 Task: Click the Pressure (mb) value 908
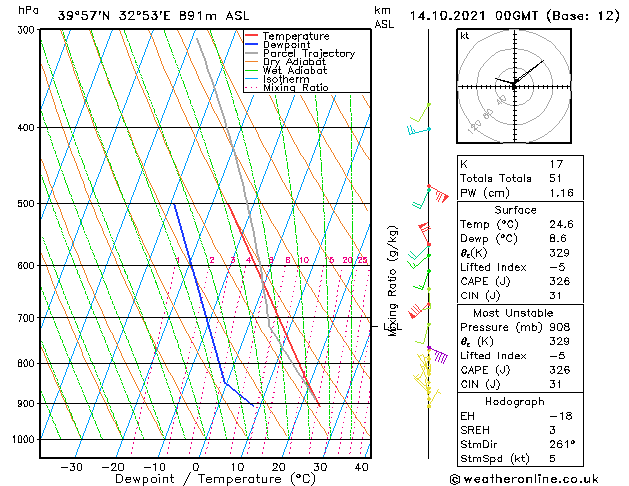pos(560,327)
